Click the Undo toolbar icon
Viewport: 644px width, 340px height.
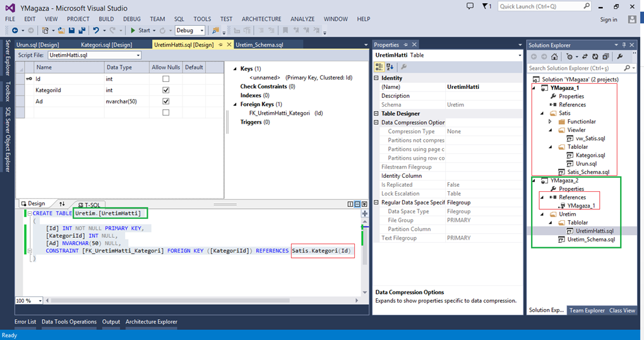pyautogui.click(x=96, y=30)
